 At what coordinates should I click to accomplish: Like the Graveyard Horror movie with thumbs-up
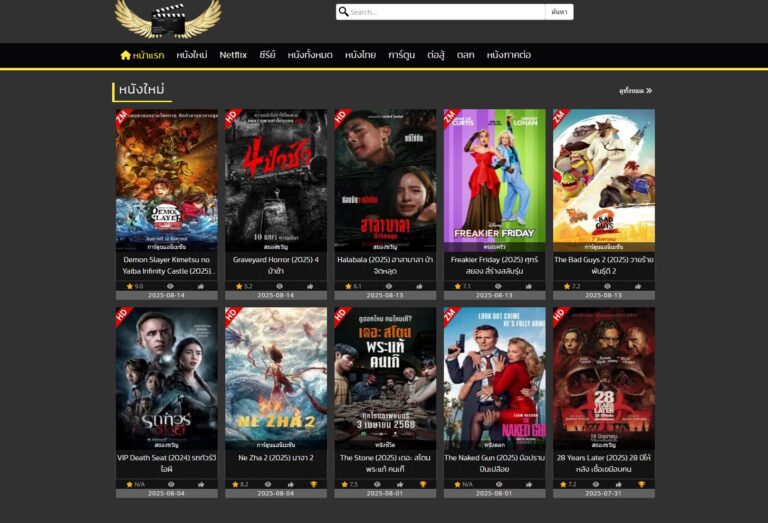point(310,286)
